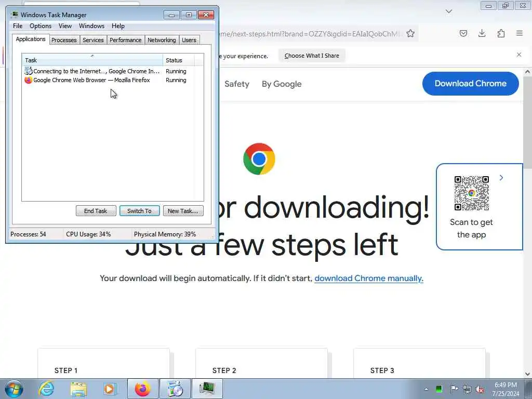This screenshot has width=532, height=399.
Task: Click Task Manager taskbar icon
Action: (207, 389)
